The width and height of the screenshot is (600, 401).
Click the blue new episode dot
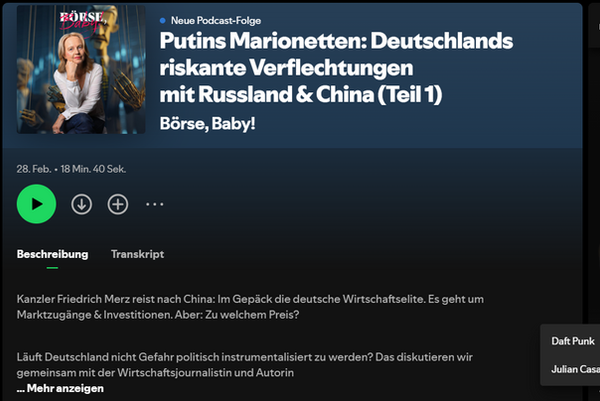(x=163, y=20)
